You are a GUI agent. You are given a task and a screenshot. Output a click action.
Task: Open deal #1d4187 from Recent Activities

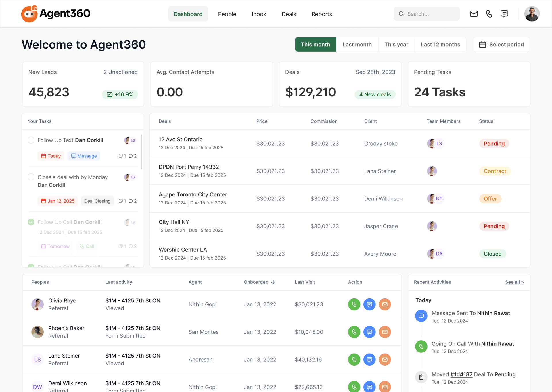[461, 374]
